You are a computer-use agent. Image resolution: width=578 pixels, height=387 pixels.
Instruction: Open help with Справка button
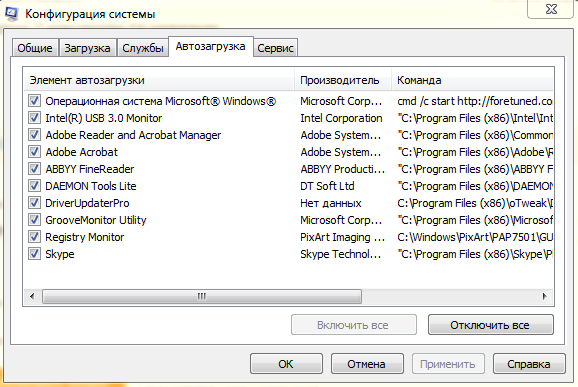[529, 364]
